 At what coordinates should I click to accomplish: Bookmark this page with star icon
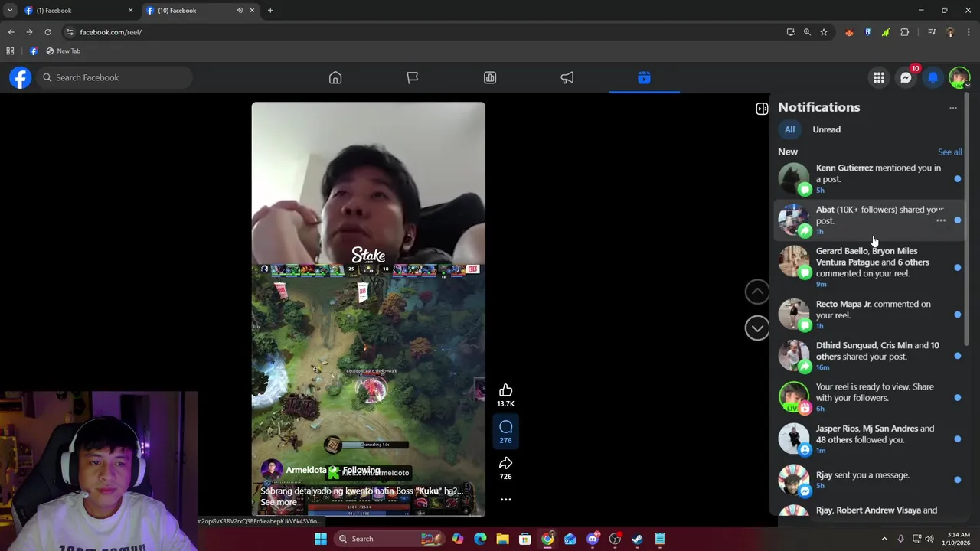pos(824,32)
